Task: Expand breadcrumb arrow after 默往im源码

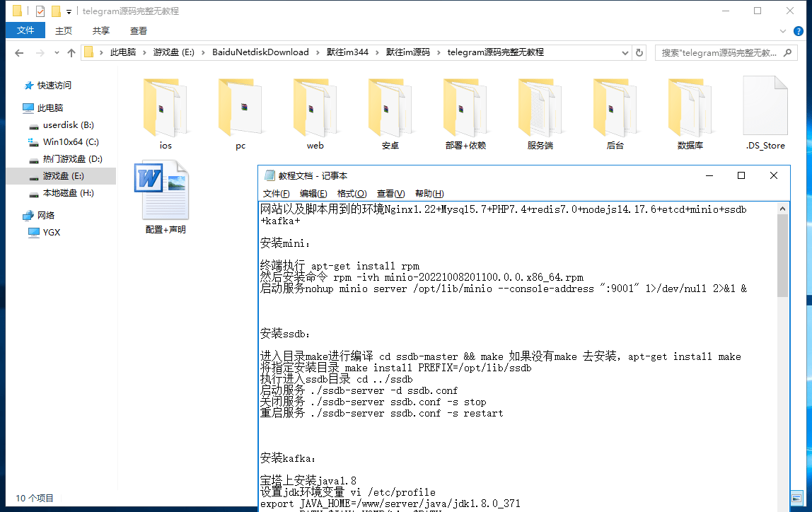Action: (x=439, y=52)
